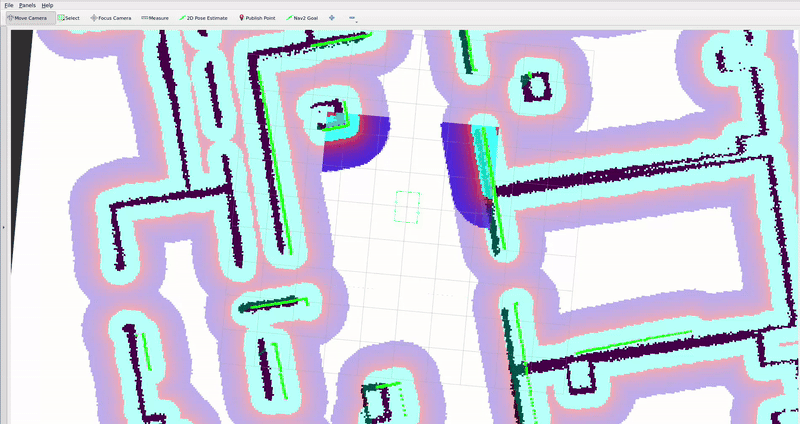Open the Help menu
The image size is (800, 424).
click(x=47, y=5)
